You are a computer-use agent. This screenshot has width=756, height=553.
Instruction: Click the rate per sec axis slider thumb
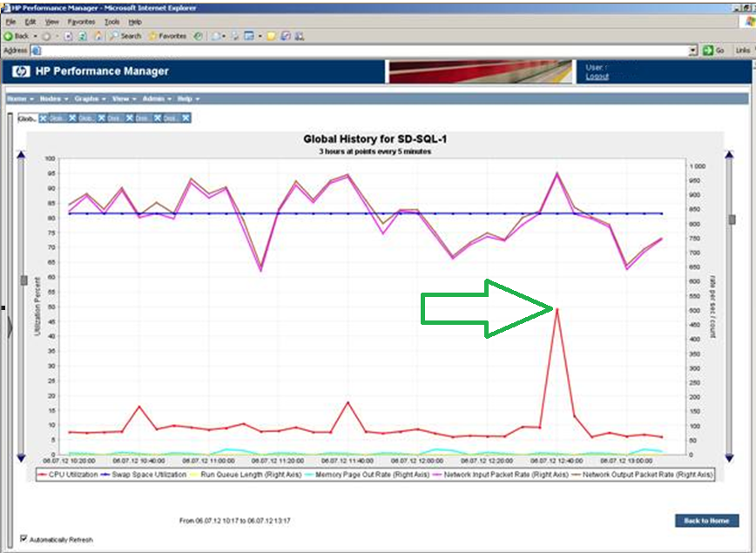click(x=732, y=219)
